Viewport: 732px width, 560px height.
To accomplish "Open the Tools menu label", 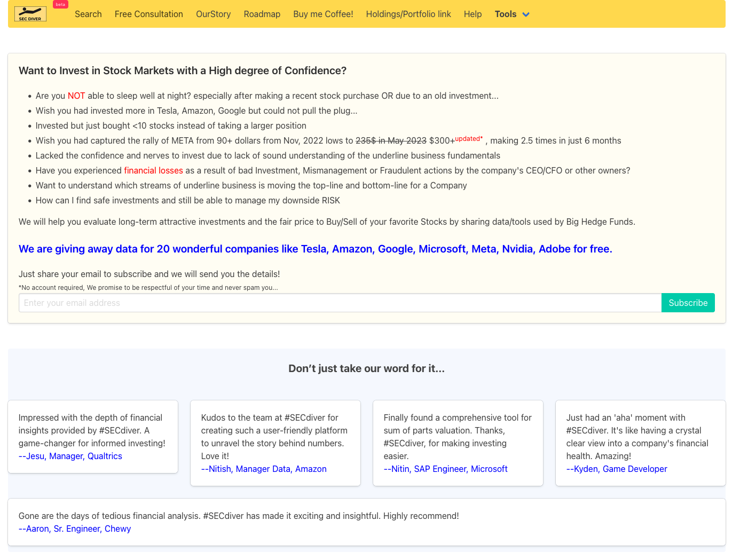I will [505, 14].
